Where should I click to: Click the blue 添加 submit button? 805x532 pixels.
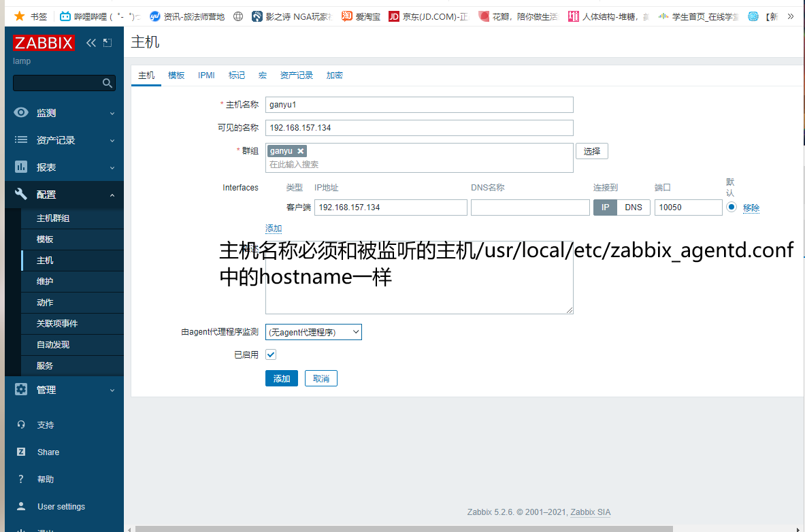coord(282,378)
